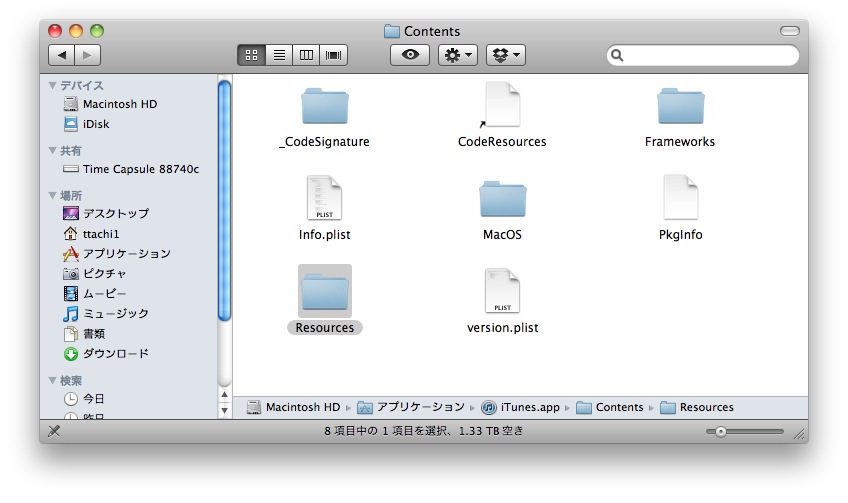Go back to previous folder
Viewport: 848px width, 503px height.
click(x=61, y=56)
